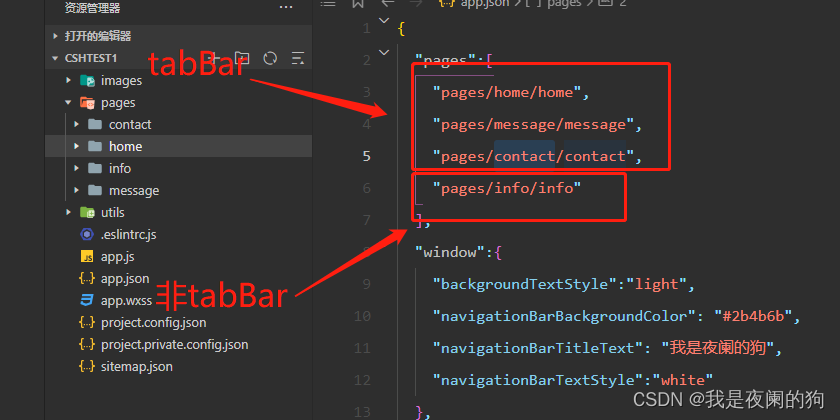Click the #2b4b6b color value
This screenshot has height=420, width=840.
click(x=754, y=316)
